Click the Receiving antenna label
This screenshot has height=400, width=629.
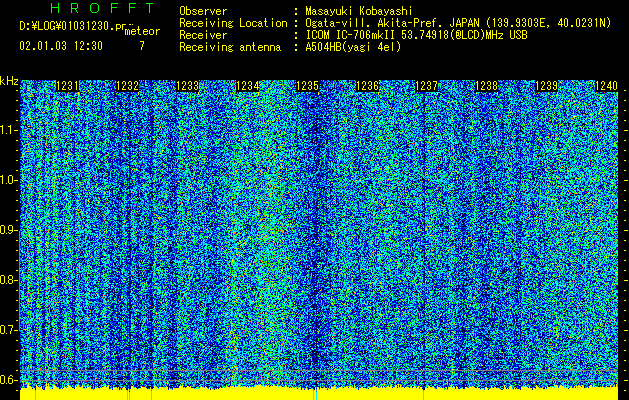(230, 47)
